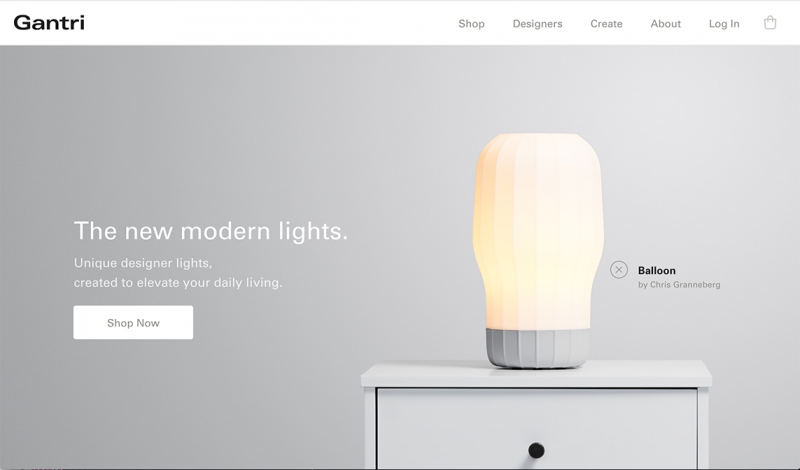Image resolution: width=800 pixels, height=470 pixels.
Task: Click the white nightstand drawer front
Action: pos(537,429)
